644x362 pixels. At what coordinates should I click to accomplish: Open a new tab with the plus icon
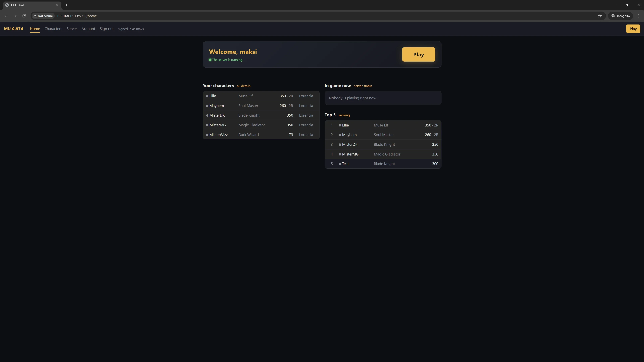tap(66, 5)
